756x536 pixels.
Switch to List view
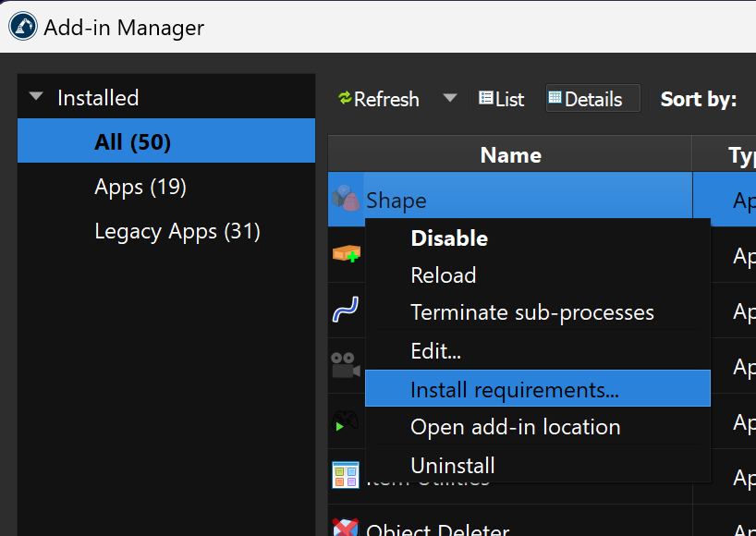(x=501, y=99)
